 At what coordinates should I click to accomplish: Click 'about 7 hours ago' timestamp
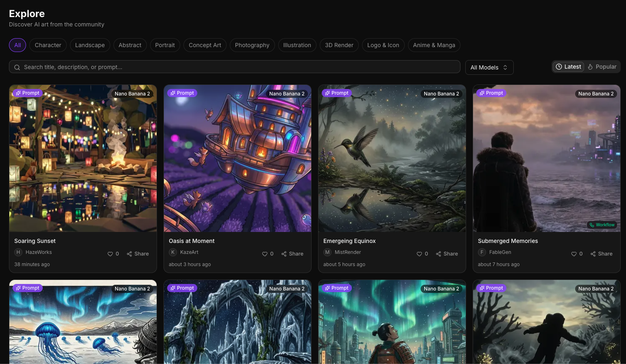(x=499, y=264)
